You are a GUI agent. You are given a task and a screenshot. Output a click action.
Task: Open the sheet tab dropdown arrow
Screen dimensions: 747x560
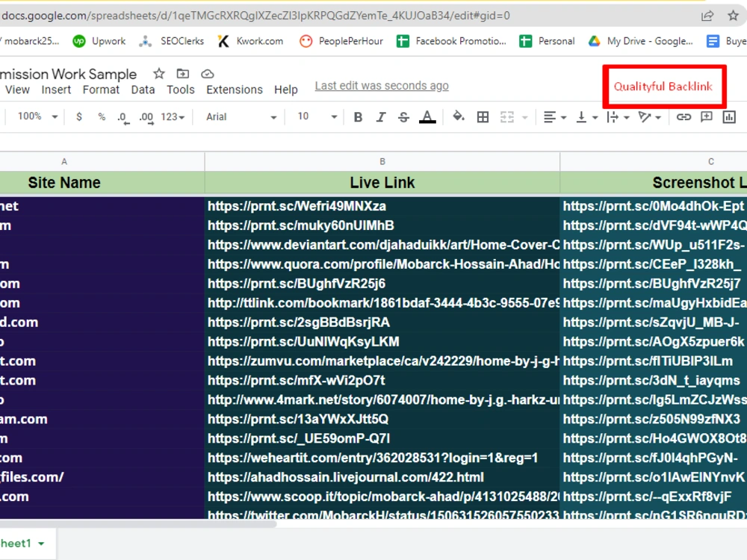(x=41, y=544)
